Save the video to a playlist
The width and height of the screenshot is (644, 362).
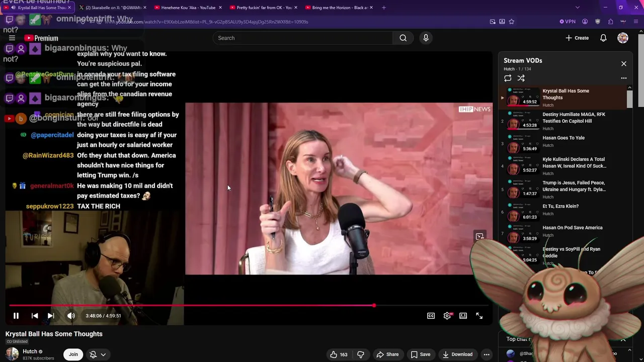(x=420, y=354)
